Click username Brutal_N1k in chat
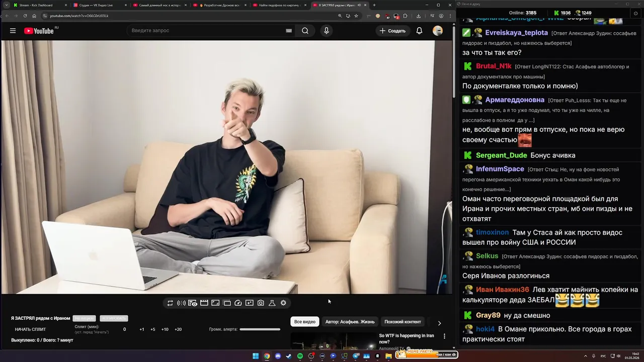This screenshot has width=644, height=362. point(494,66)
